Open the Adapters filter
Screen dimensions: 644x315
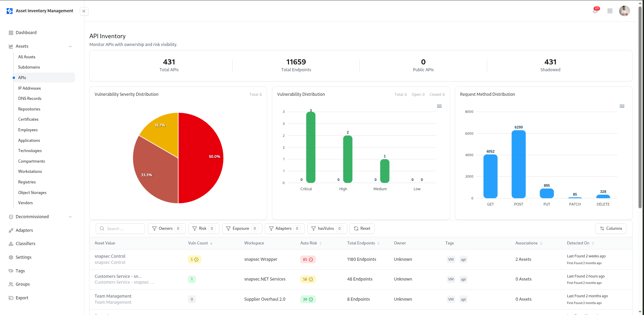(x=285, y=228)
